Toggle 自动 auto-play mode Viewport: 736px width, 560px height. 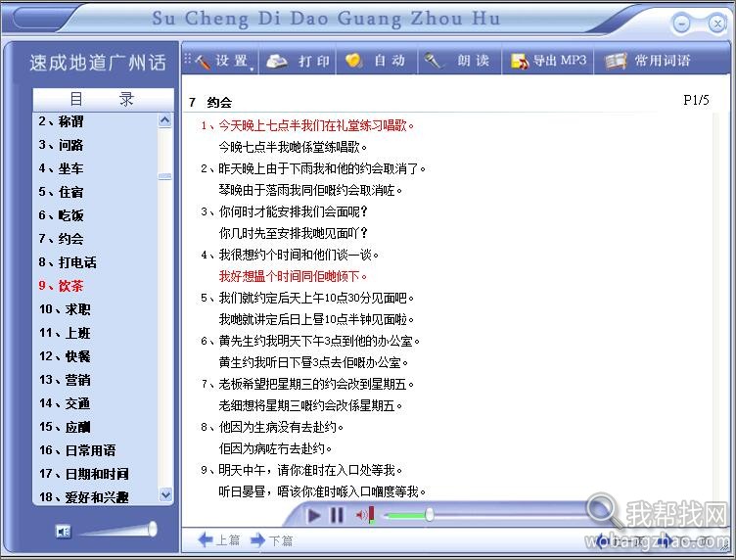[376, 61]
